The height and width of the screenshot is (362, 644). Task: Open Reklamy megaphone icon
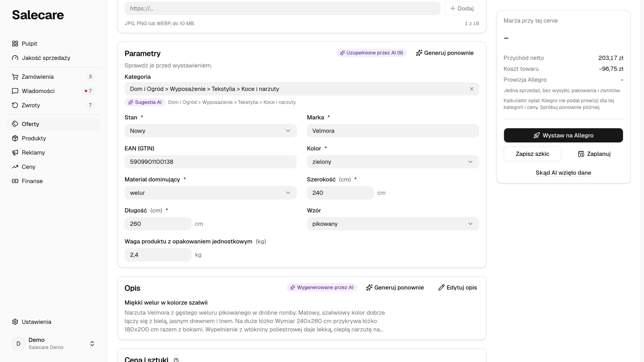(15, 153)
